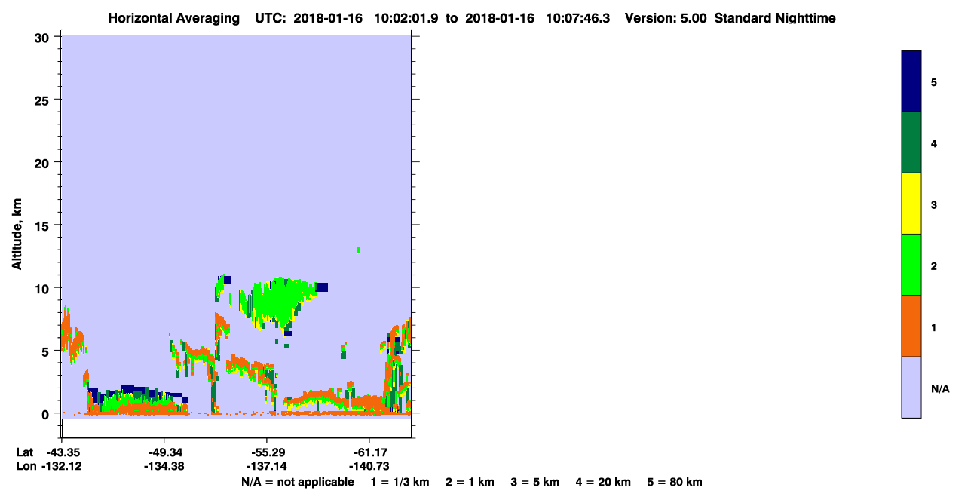Viewport: 980px width, 503px height.
Task: Click the dark blue color swatch labeled 5
Action: [911, 81]
